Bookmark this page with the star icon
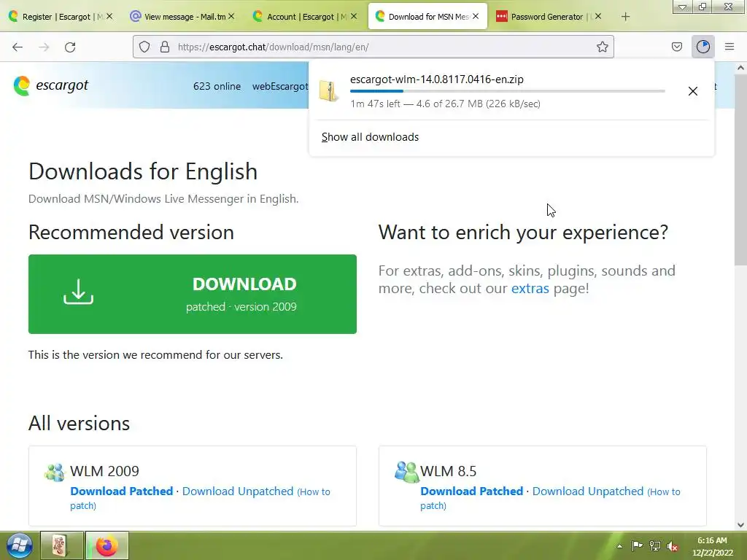This screenshot has width=747, height=560. coord(602,47)
